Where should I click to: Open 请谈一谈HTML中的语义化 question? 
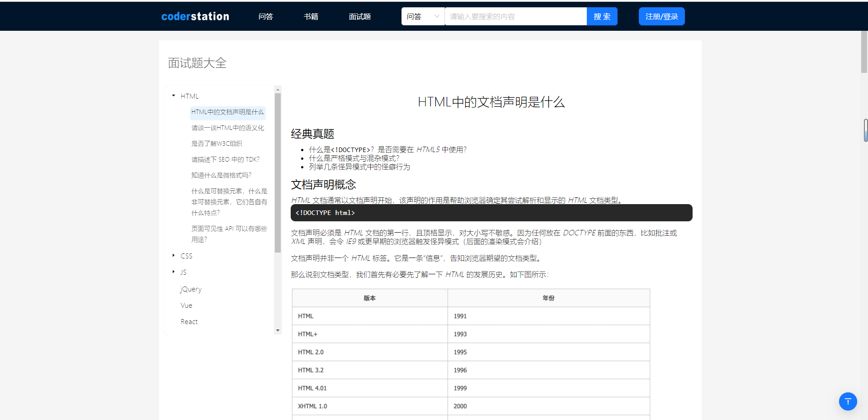[227, 128]
